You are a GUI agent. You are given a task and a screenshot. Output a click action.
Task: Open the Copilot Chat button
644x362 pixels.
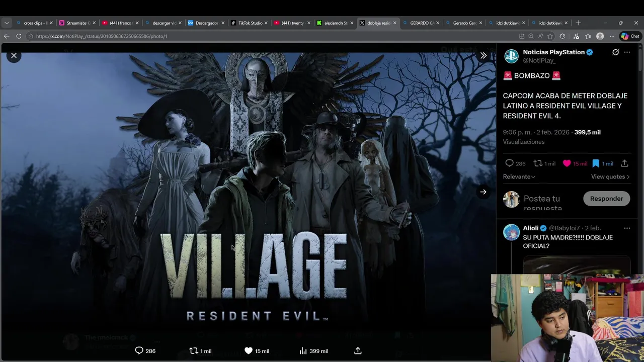coord(630,36)
